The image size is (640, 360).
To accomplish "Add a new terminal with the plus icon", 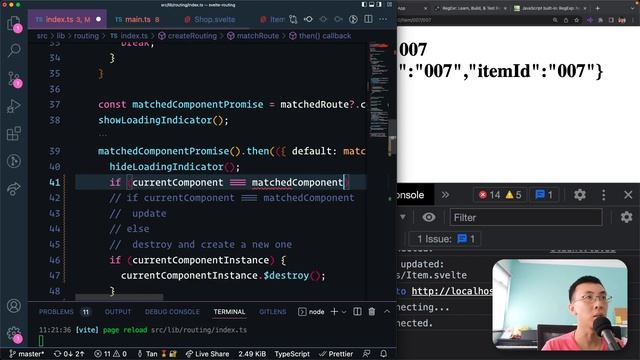I will coord(334,311).
